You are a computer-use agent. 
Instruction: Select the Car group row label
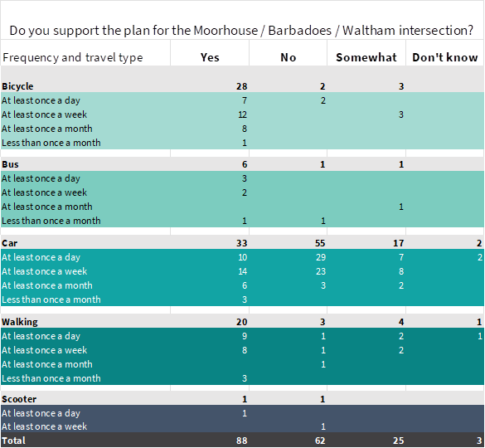click(x=9, y=243)
